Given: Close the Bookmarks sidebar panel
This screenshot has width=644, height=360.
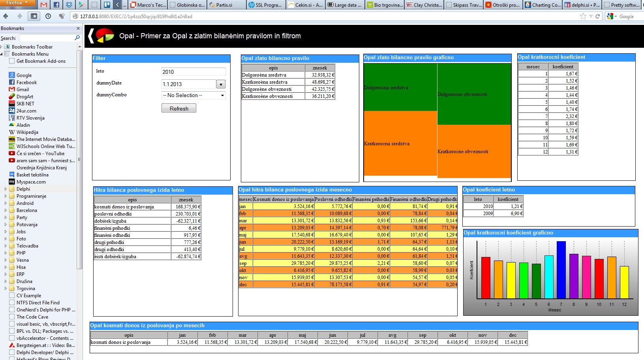Looking at the screenshot, I should (78, 28).
